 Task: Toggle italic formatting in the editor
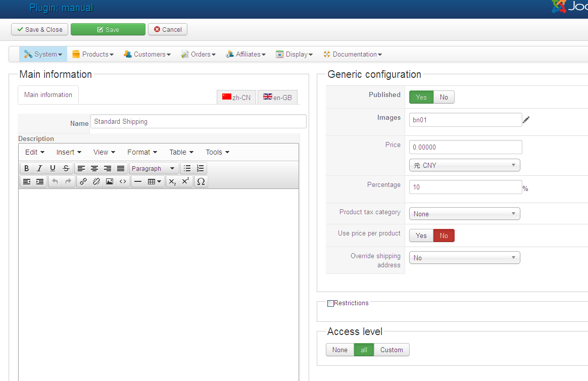(x=39, y=168)
